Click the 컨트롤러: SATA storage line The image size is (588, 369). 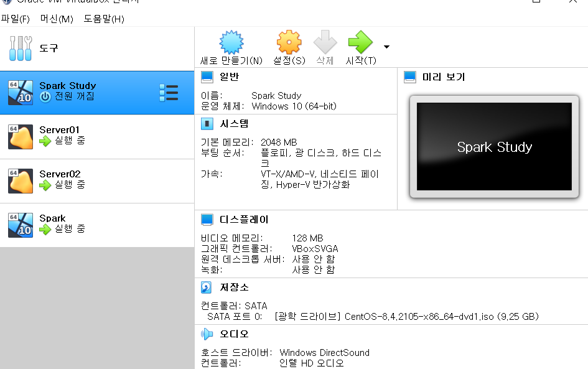pyautogui.click(x=235, y=306)
